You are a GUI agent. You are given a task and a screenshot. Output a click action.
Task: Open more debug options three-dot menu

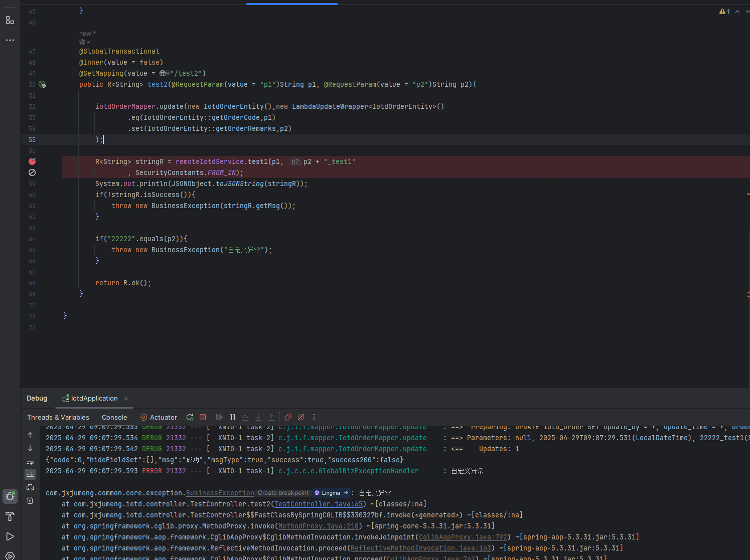(314, 417)
